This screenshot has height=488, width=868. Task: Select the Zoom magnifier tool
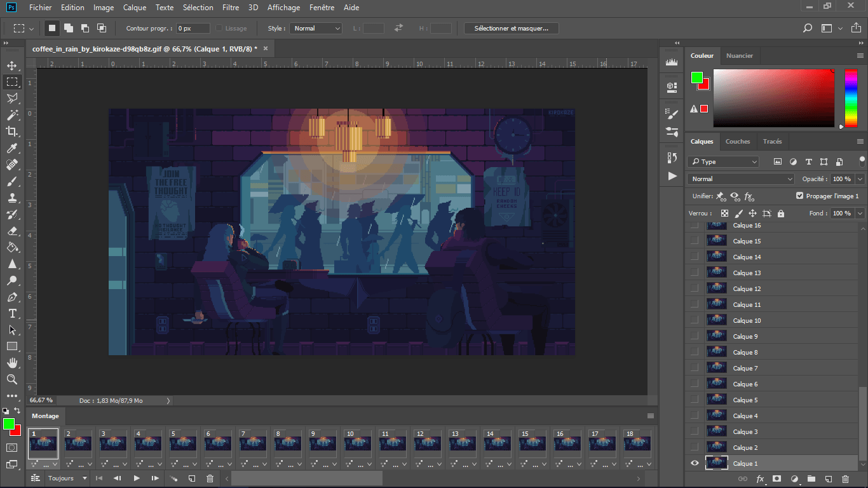pyautogui.click(x=12, y=379)
